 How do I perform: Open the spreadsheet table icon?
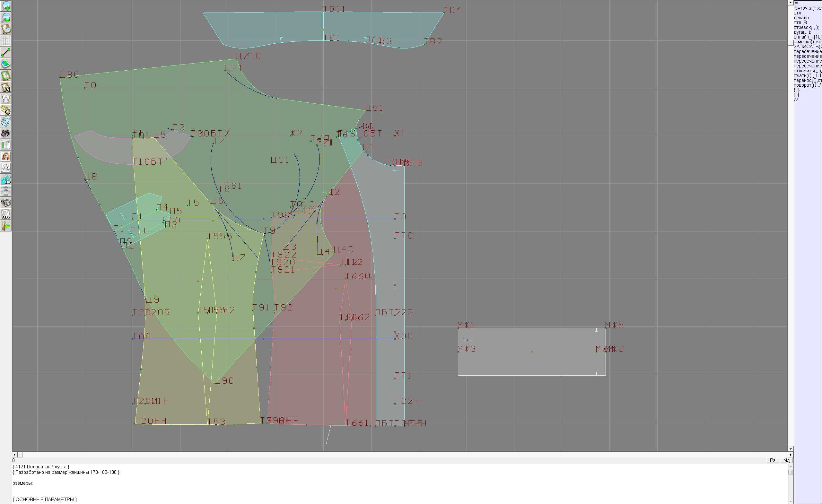click(x=6, y=145)
